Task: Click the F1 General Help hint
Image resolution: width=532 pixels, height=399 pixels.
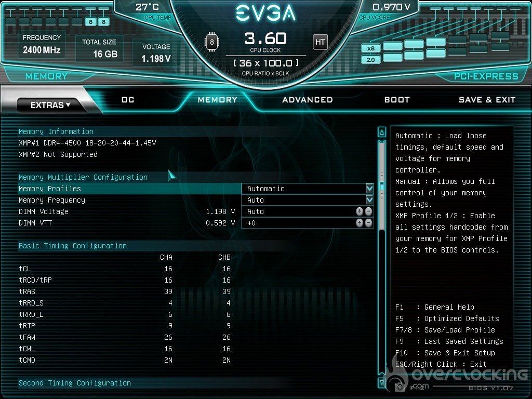Action: (x=435, y=308)
